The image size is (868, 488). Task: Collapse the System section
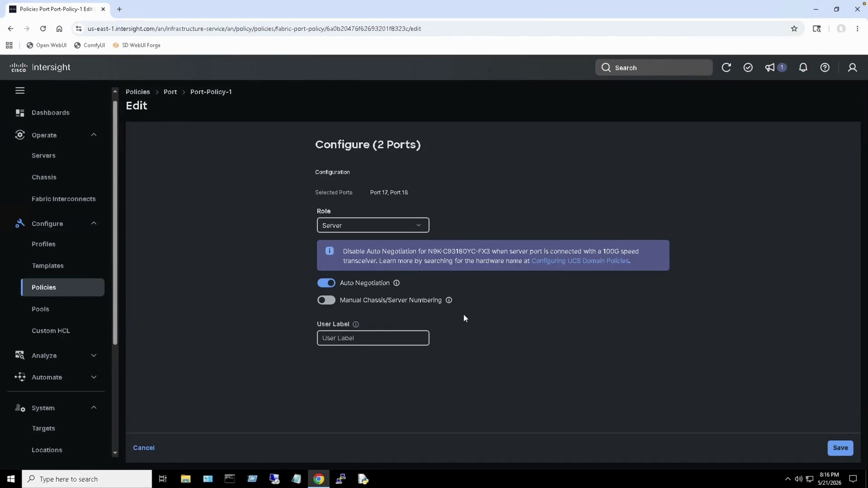click(94, 408)
